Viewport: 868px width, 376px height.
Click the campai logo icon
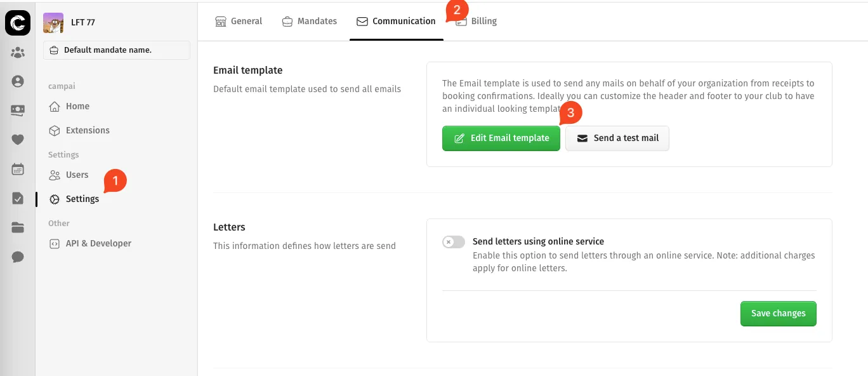click(x=18, y=23)
